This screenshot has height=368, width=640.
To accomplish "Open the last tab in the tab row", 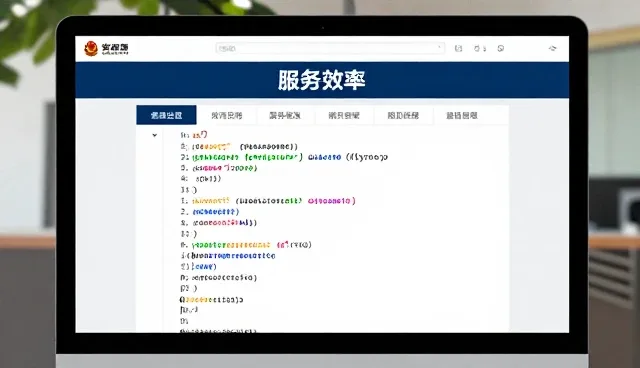I will (462, 115).
